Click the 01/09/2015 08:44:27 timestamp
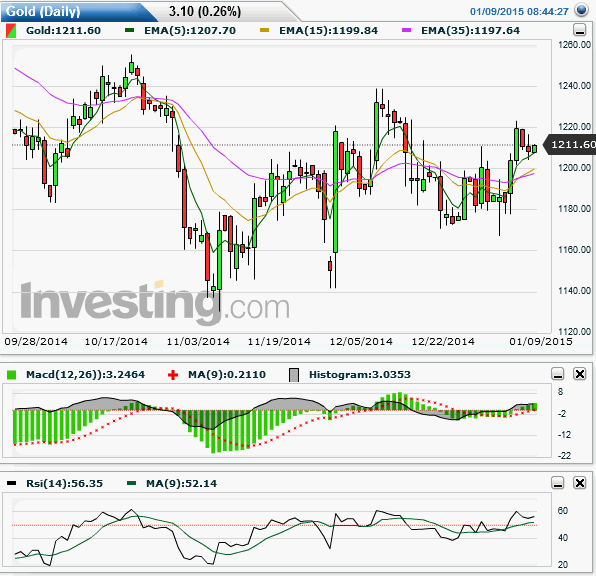Viewport: 596px width, 576px height. pos(519,11)
